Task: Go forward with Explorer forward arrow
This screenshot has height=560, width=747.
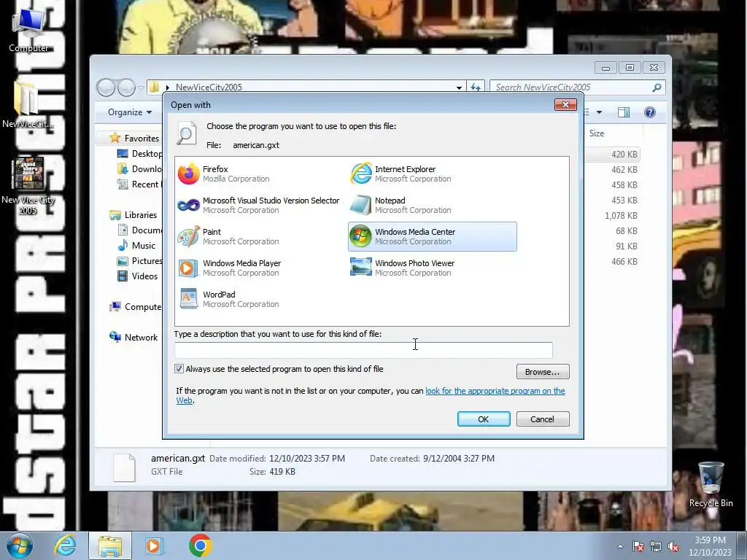Action: 126,87
